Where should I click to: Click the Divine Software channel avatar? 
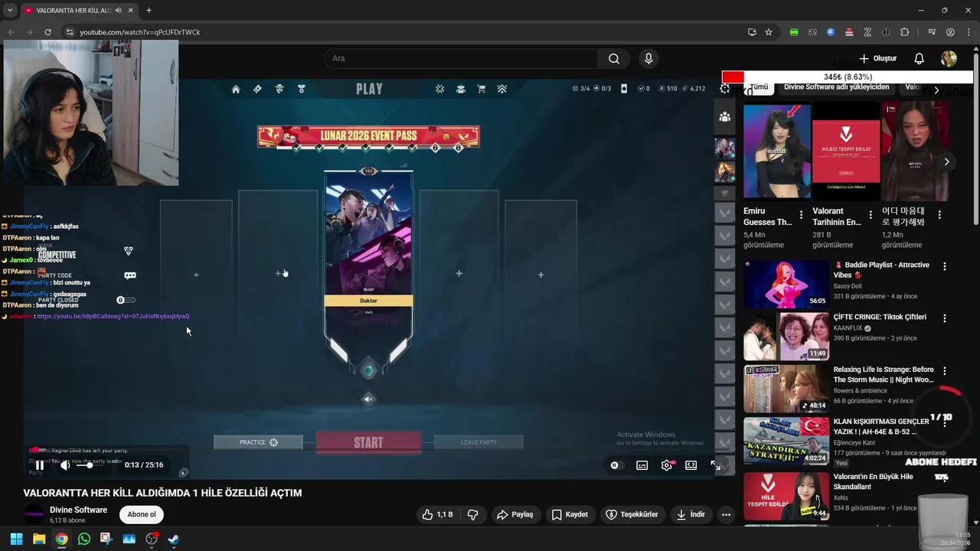tap(34, 515)
